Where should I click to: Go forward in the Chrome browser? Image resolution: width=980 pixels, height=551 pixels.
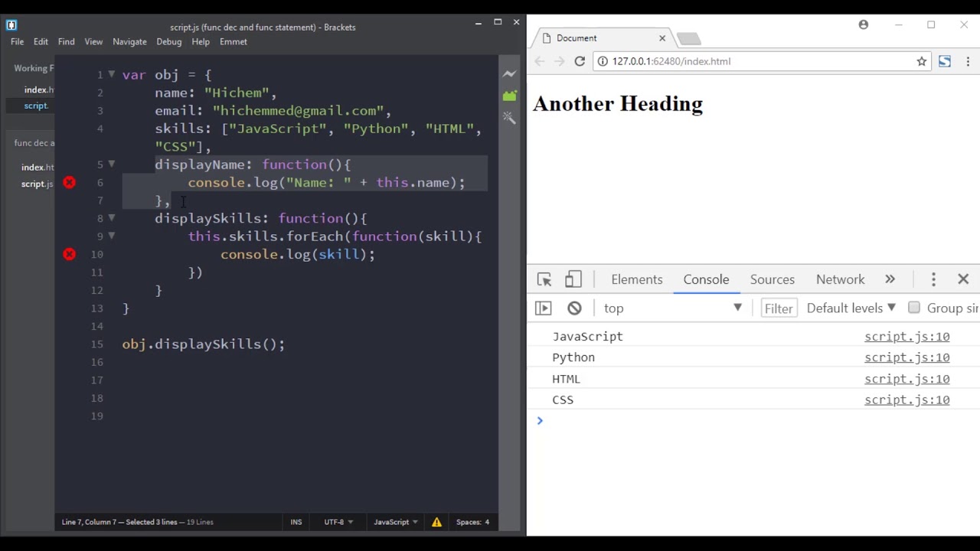coord(559,61)
